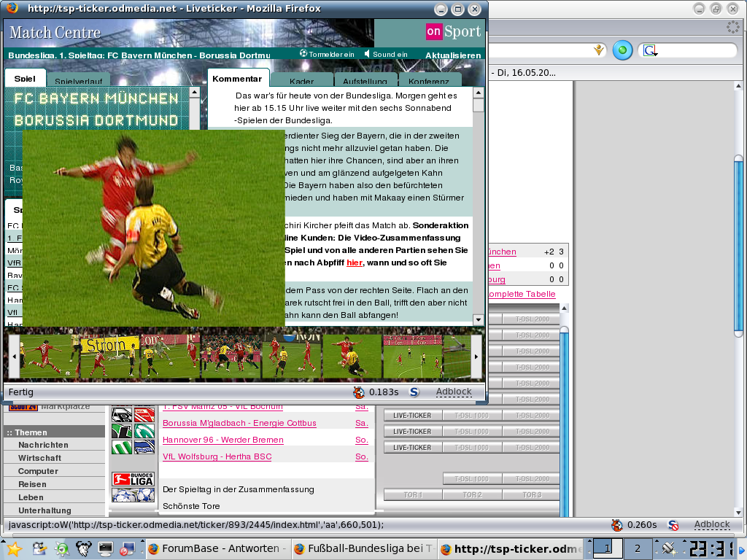Click the Fasterfox timer icon showing 0.260s

[x=617, y=525]
